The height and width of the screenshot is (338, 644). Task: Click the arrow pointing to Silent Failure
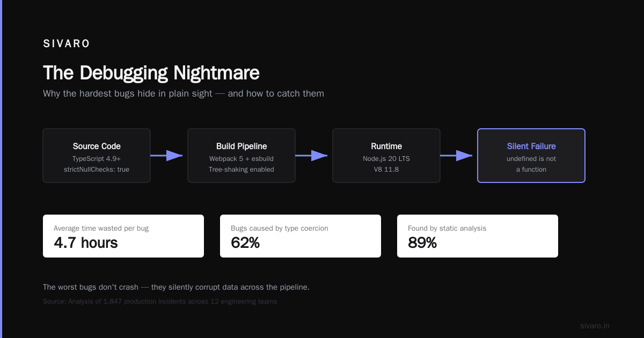point(456,156)
